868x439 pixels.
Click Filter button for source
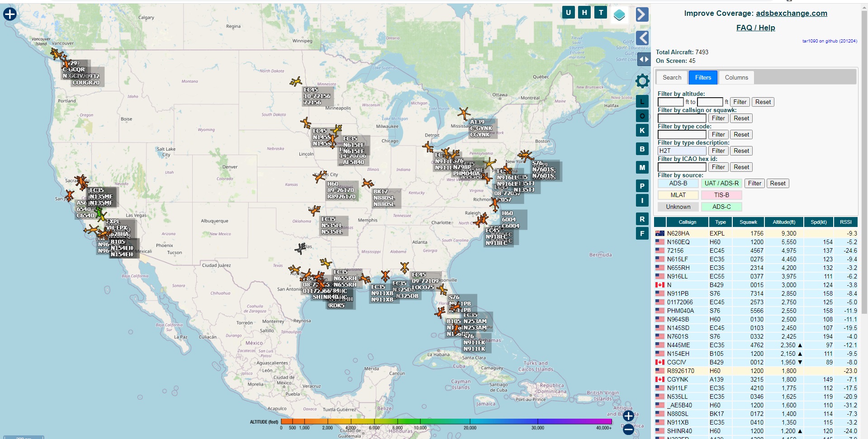754,183
